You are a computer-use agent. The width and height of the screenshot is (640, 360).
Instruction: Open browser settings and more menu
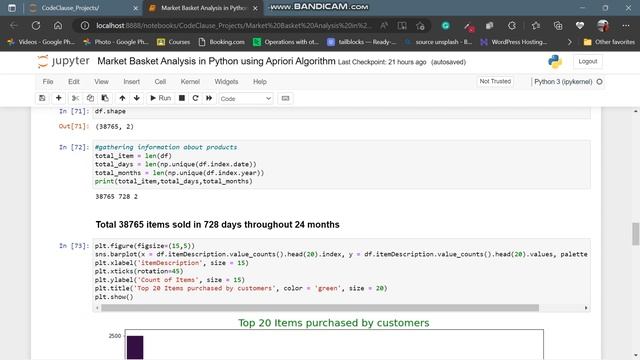pyautogui.click(x=626, y=26)
